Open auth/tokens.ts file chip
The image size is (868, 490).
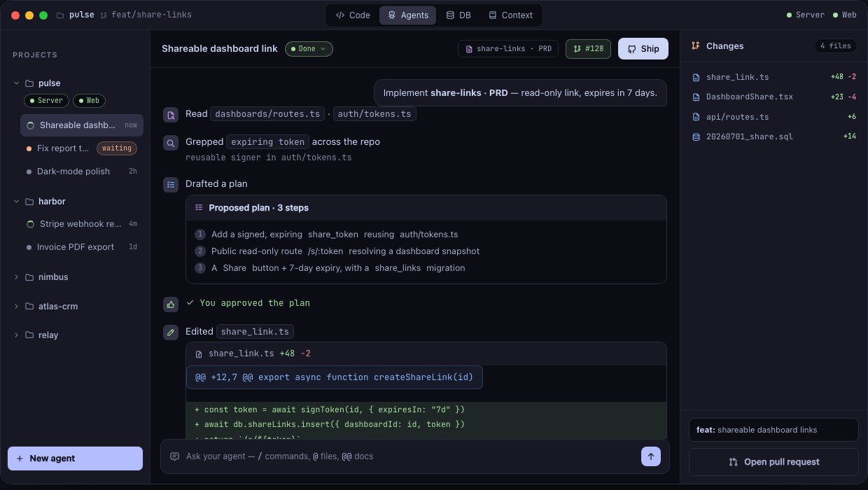pyautogui.click(x=374, y=114)
